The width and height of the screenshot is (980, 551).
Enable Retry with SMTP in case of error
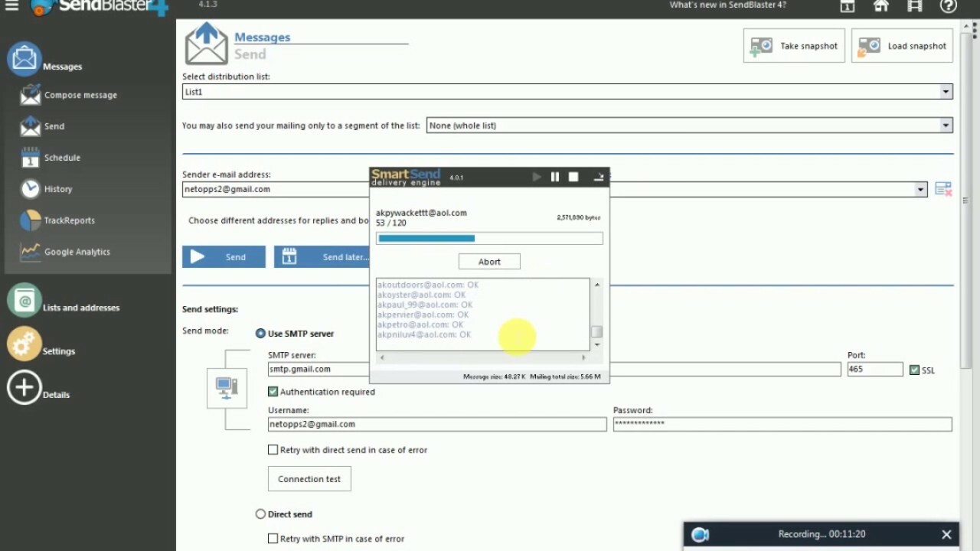point(273,539)
